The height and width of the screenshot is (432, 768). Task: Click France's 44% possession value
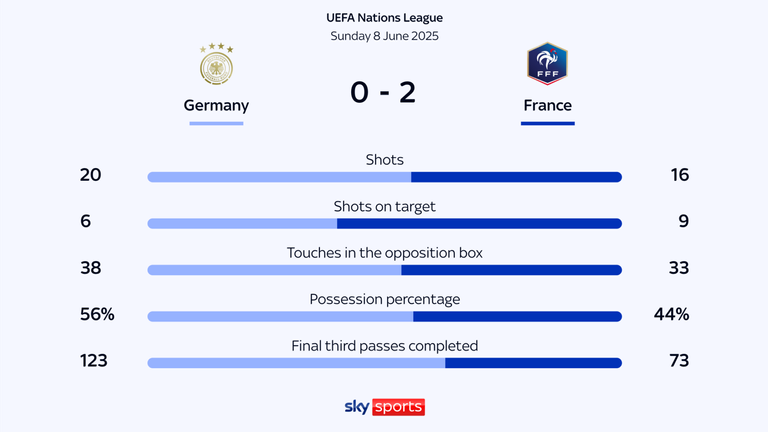click(x=672, y=314)
